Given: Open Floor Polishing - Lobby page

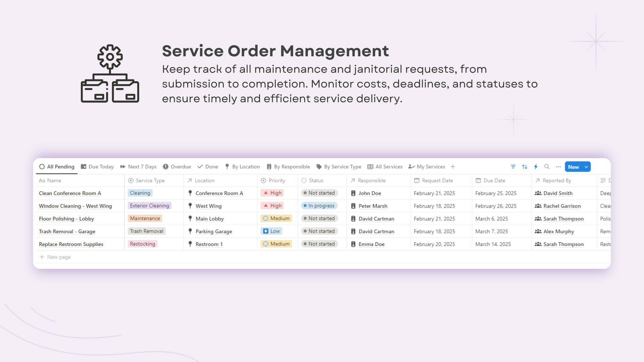Looking at the screenshot, I should pos(66,219).
